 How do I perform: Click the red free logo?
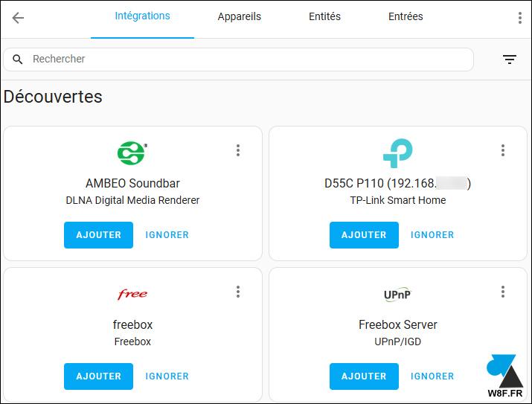coord(132,294)
